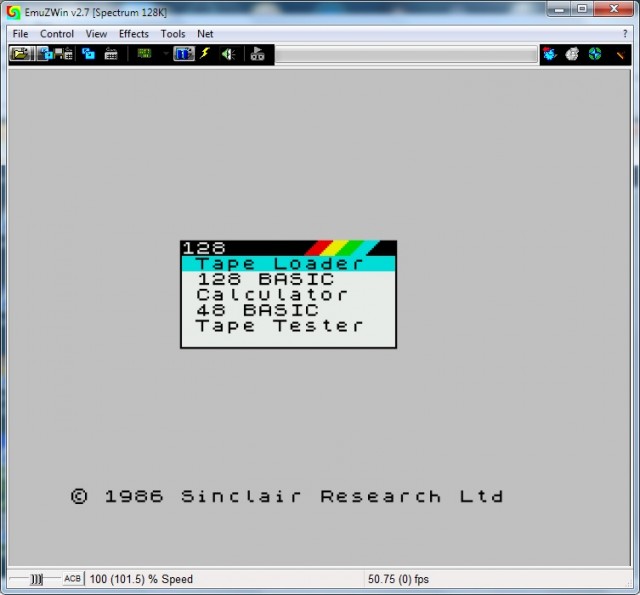This screenshot has height=595, width=640.
Task: Select 128 BASIC option
Action: 288,279
